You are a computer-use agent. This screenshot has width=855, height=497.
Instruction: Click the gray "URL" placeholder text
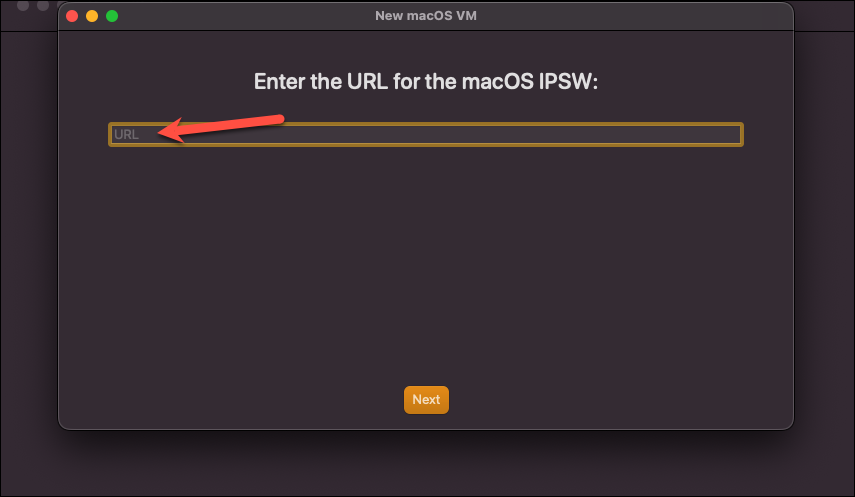point(127,135)
